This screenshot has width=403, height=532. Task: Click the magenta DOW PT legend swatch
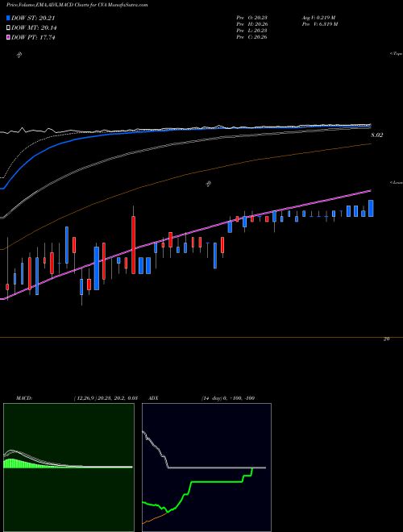(x=8, y=37)
